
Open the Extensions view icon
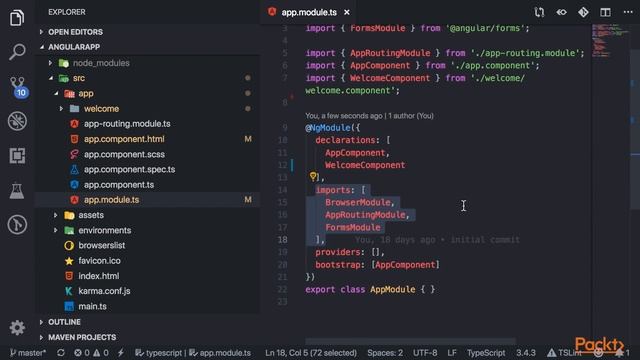click(17, 156)
